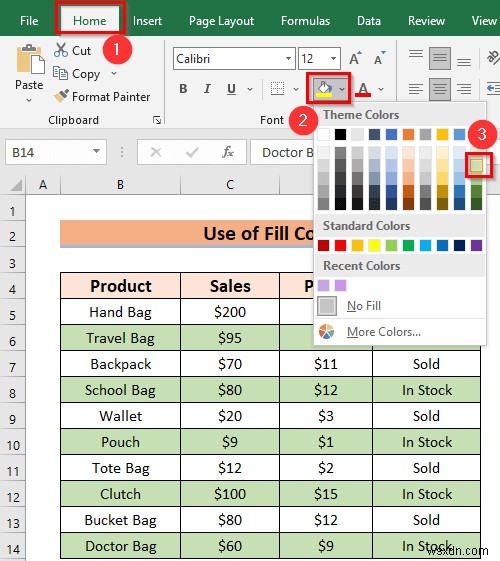The height and width of the screenshot is (561, 500).
Task: Click the Select All corner triangle
Action: (16, 185)
